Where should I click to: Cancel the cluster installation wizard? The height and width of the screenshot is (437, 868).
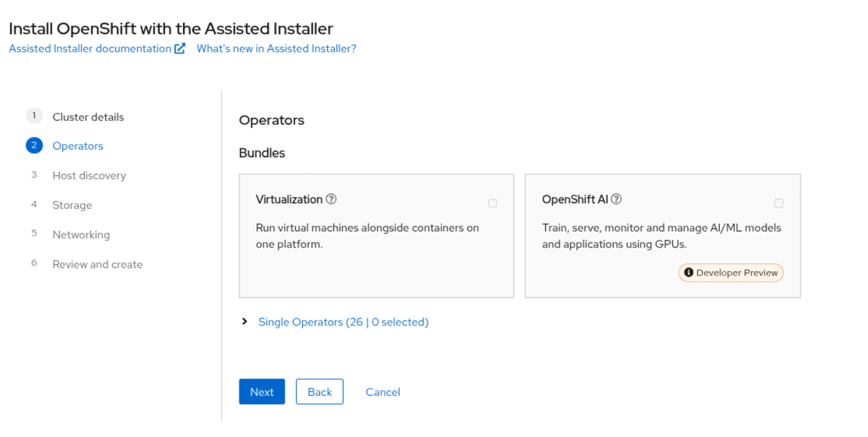[383, 392]
